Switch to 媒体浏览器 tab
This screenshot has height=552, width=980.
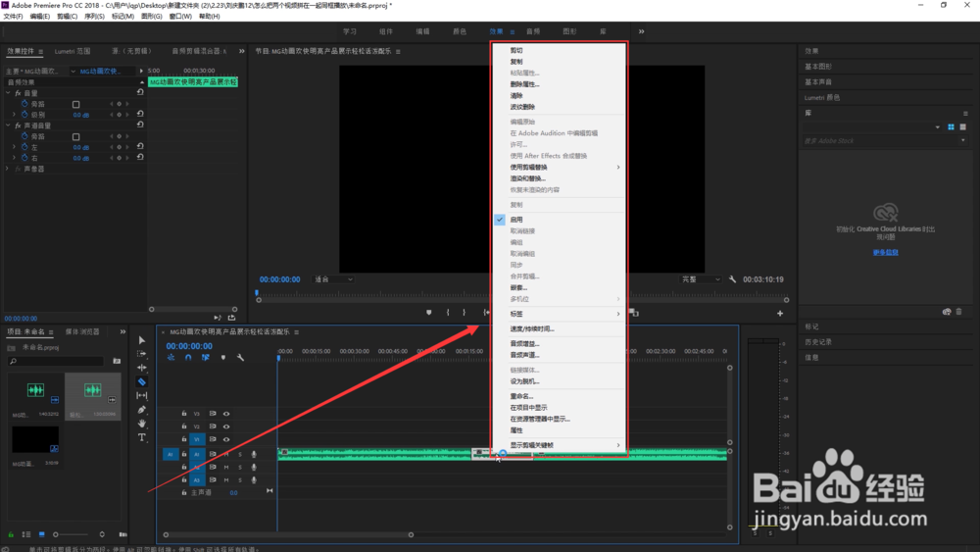click(82, 332)
